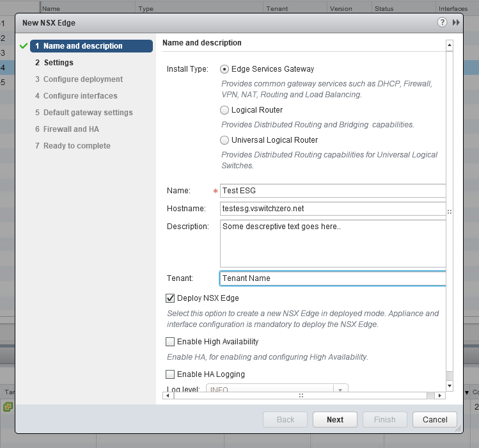Cancel the New NSX Edge wizard
479x448 pixels.
pos(435,420)
